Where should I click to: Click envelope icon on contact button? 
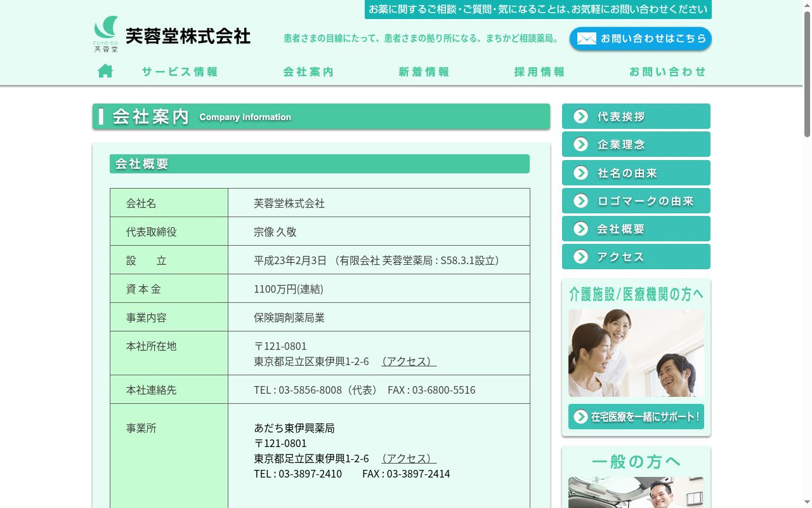tap(586, 39)
